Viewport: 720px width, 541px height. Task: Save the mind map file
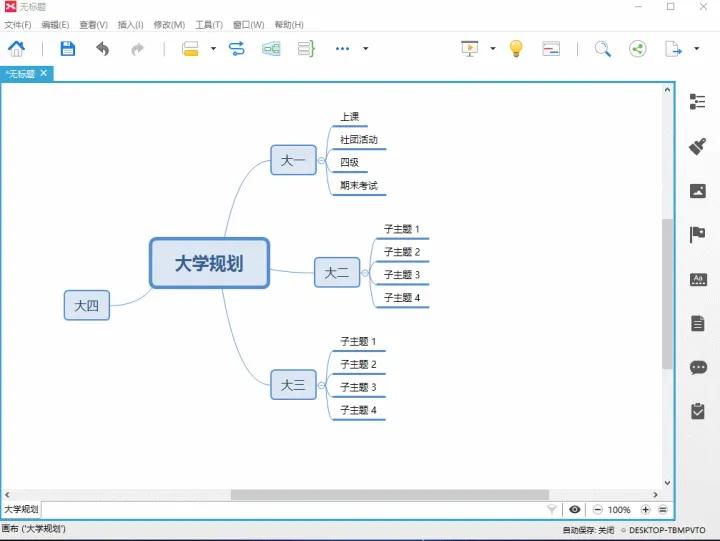[x=68, y=48]
